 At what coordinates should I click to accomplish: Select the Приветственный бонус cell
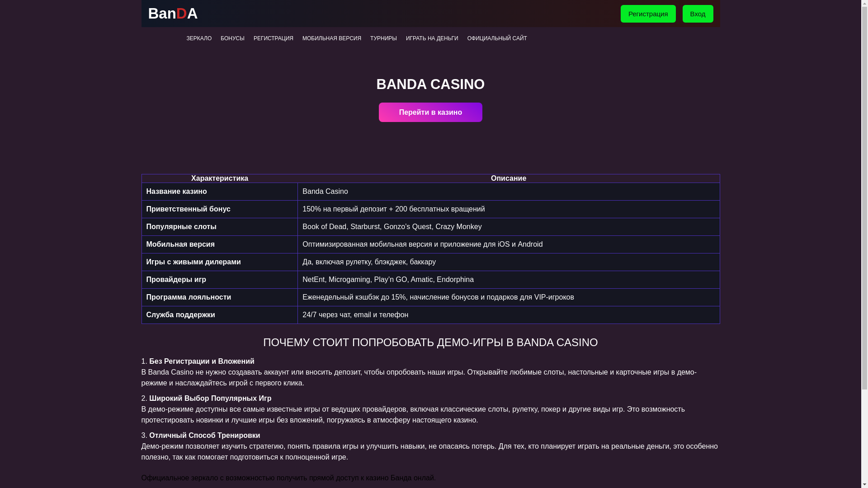220,209
